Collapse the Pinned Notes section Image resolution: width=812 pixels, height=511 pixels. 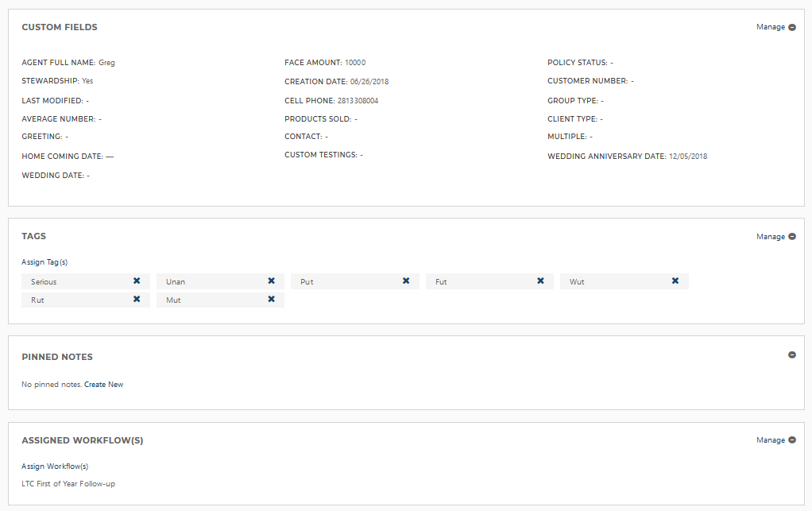tap(792, 354)
